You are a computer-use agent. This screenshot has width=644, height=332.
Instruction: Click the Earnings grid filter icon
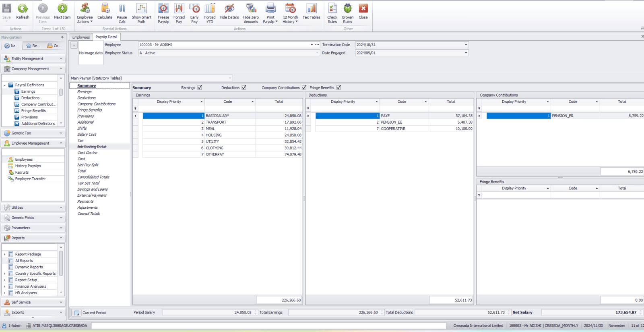135,108
